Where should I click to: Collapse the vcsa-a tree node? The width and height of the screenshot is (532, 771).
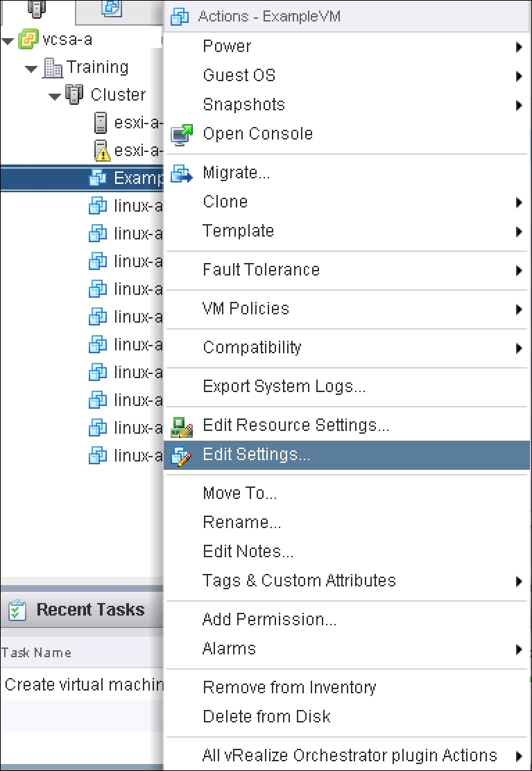coord(8,42)
